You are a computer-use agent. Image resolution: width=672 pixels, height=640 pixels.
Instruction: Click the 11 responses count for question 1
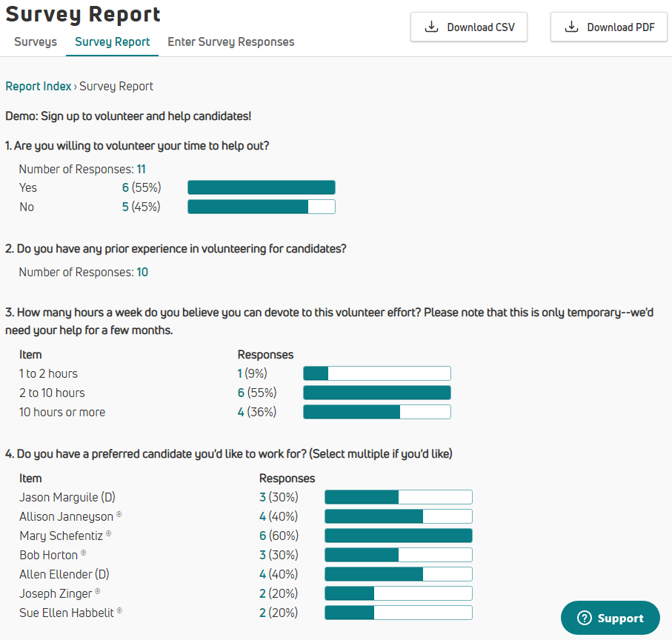141,169
